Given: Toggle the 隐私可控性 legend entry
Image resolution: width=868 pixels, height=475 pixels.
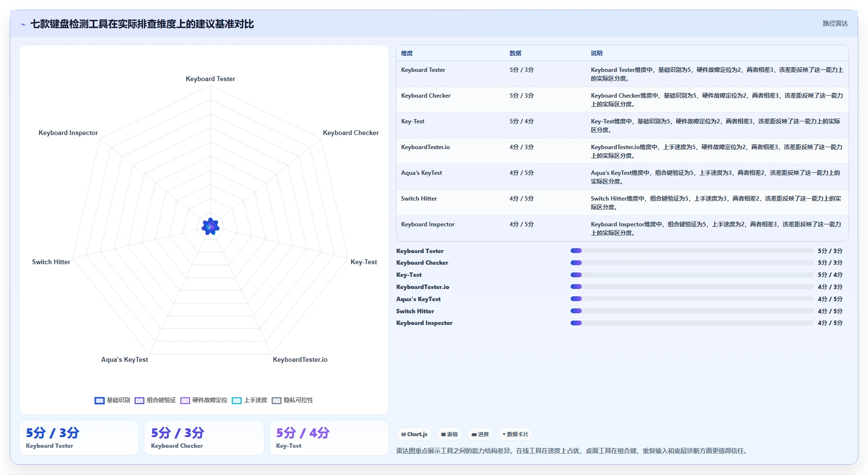Looking at the screenshot, I should [x=292, y=400].
